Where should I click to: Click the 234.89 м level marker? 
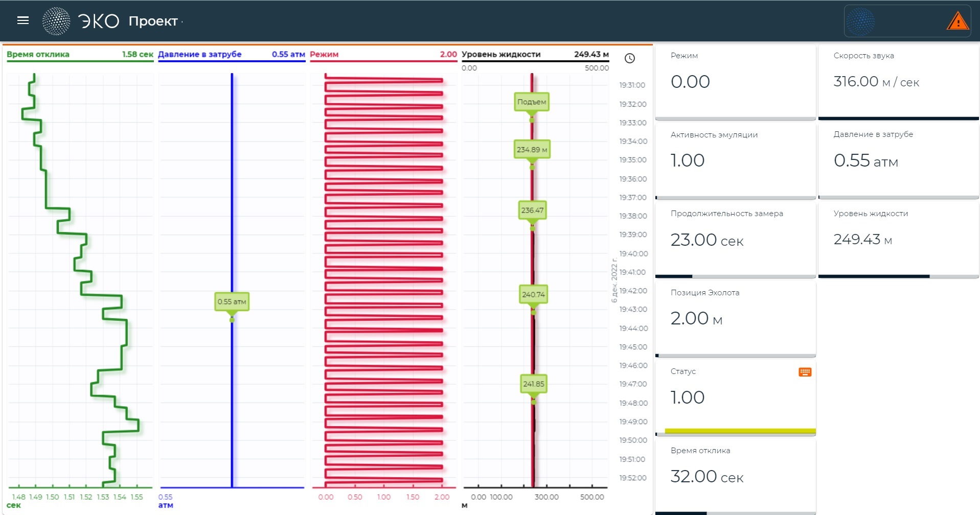coord(532,150)
